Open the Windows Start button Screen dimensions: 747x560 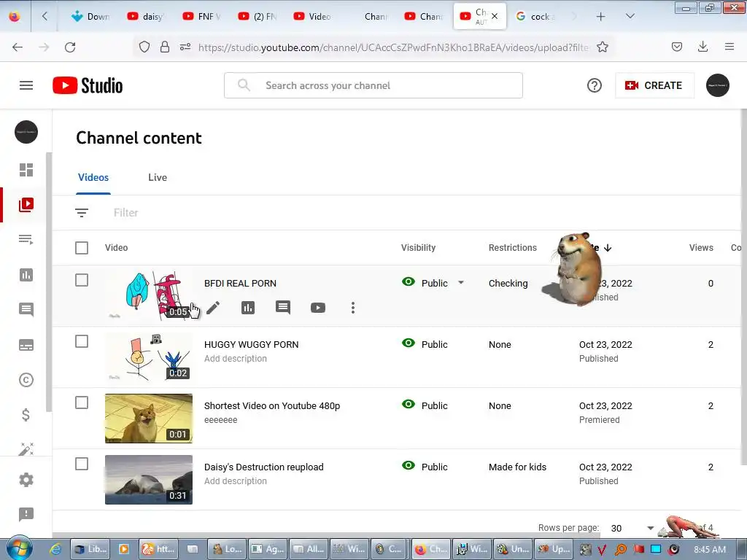(x=19, y=548)
